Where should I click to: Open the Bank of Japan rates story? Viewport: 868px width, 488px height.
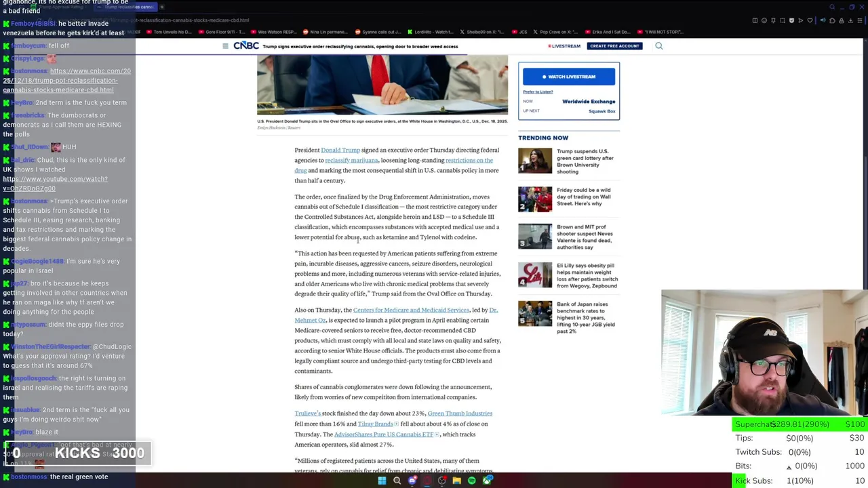pos(586,317)
